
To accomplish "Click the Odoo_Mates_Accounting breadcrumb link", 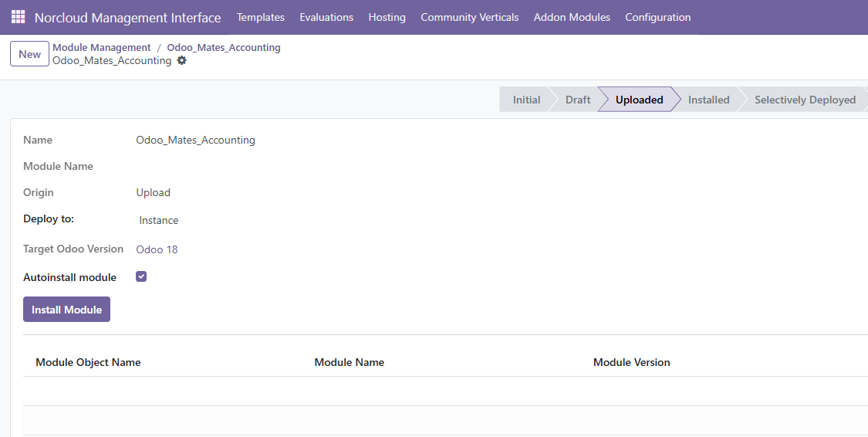I will click(x=224, y=48).
